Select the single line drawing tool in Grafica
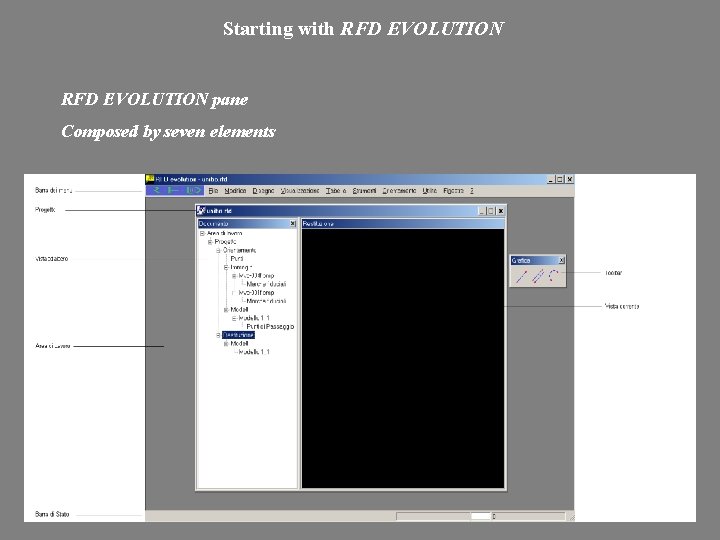Image resolution: width=720 pixels, height=540 pixels. click(x=522, y=276)
